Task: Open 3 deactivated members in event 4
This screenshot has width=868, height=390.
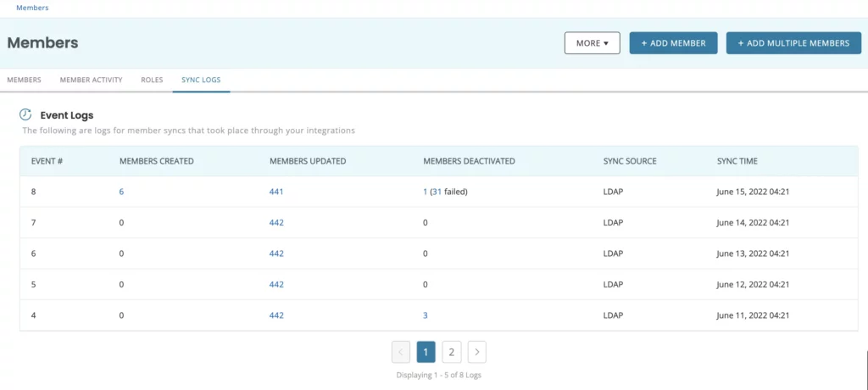Action: click(426, 315)
